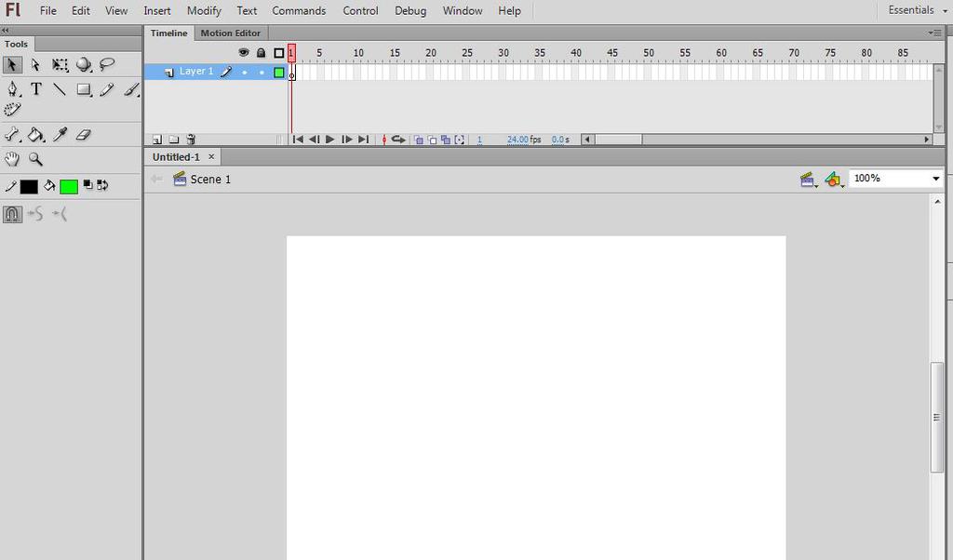This screenshot has height=560, width=953.
Task: Click Go to first frame button
Action: point(298,140)
